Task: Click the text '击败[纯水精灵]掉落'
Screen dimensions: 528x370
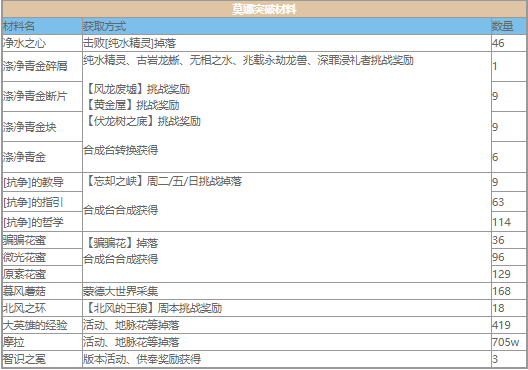Action: pyautogui.click(x=130, y=43)
